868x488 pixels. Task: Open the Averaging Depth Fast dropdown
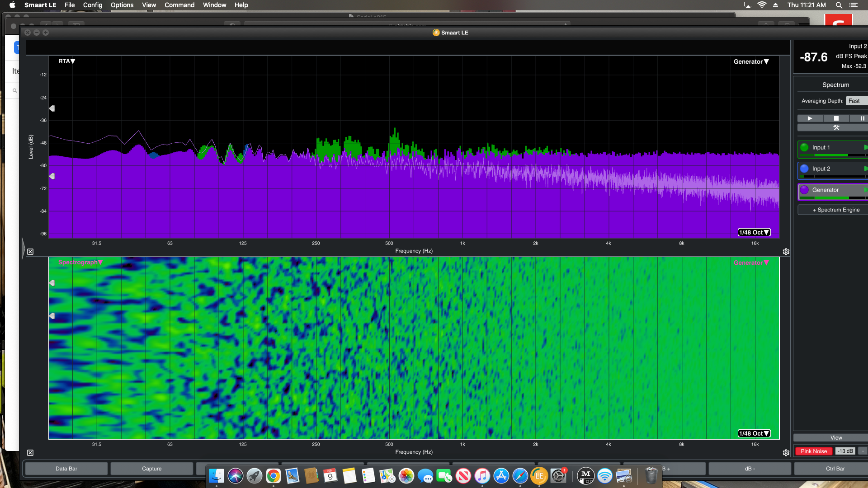pyautogui.click(x=856, y=101)
